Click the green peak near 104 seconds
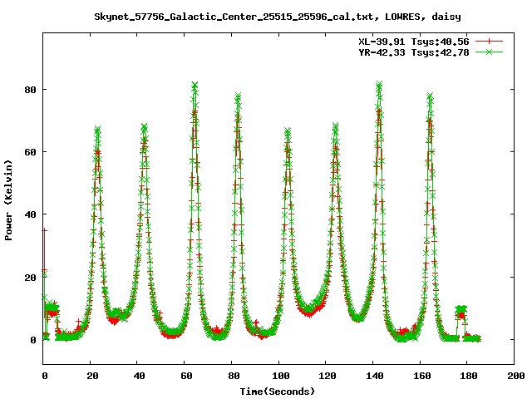This screenshot has height=399, width=532. [x=288, y=131]
